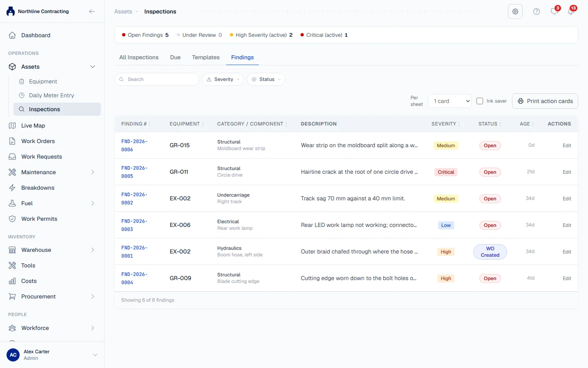Click the Daily Meter Entry clock icon

pos(22,95)
